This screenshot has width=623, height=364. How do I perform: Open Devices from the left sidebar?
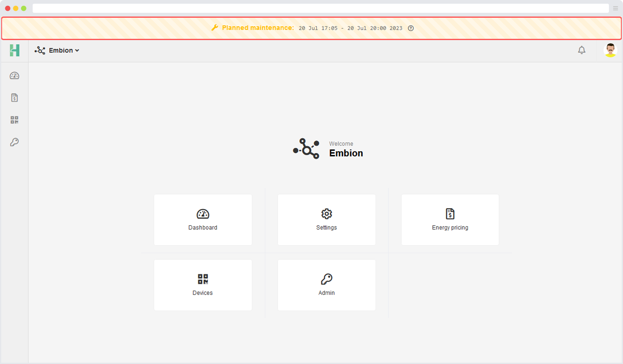pos(14,120)
